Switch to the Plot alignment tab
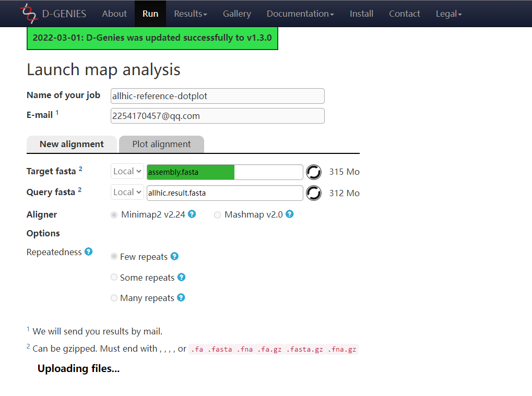This screenshot has width=532, height=396. (161, 144)
